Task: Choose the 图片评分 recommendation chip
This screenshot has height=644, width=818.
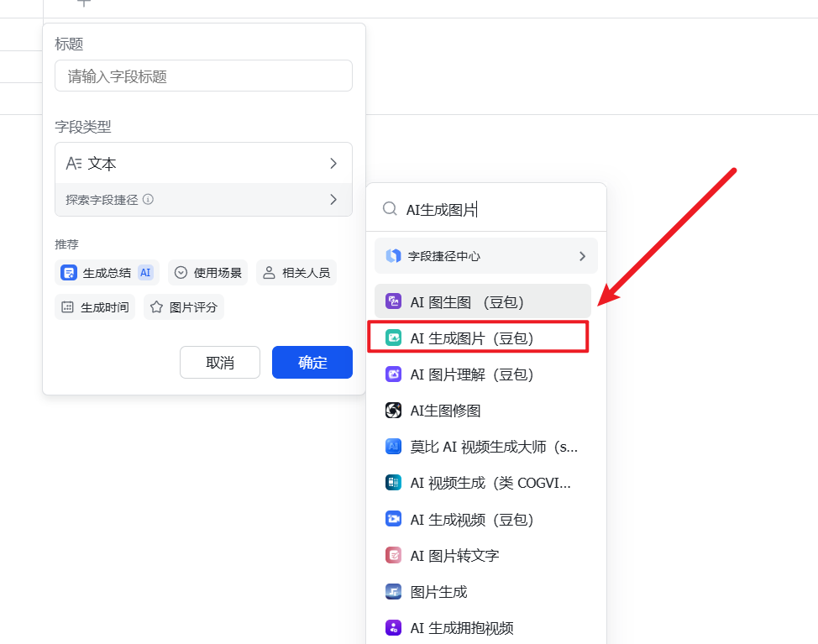Action: [184, 307]
